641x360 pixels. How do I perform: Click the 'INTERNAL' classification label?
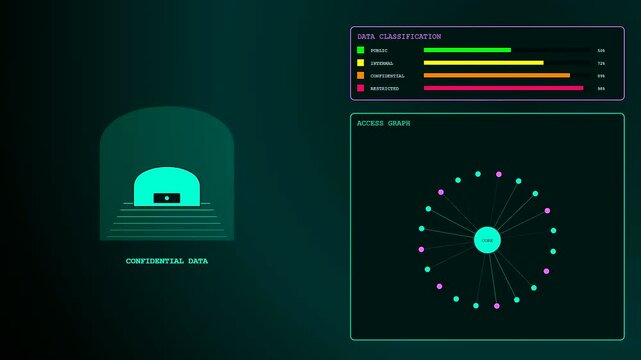[382, 63]
